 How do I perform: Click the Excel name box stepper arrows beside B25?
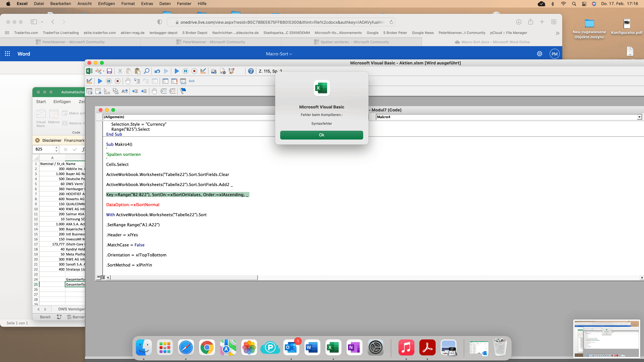coord(56,149)
